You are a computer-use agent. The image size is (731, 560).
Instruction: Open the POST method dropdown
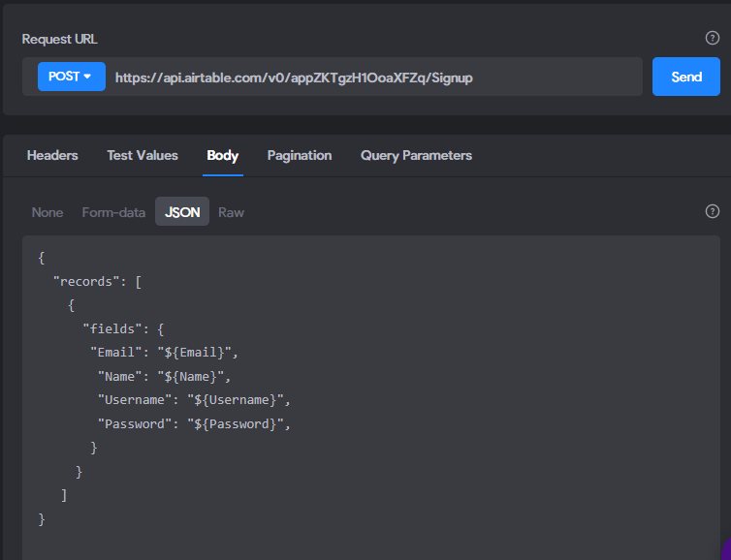coord(72,77)
